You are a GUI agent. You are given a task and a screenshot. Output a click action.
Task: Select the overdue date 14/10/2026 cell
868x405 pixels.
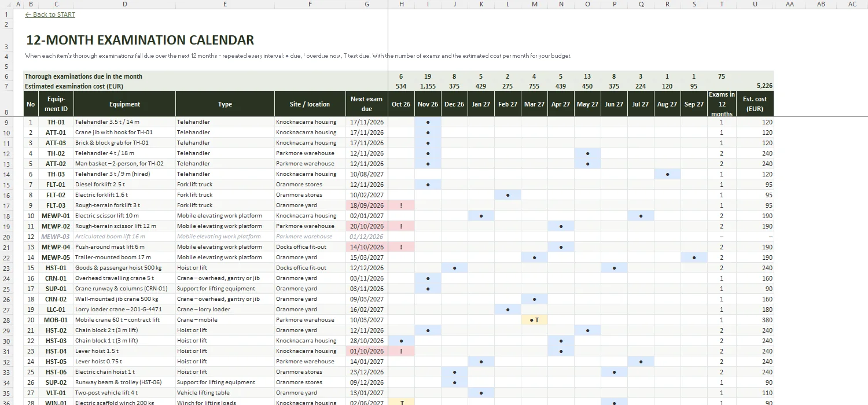click(x=367, y=247)
